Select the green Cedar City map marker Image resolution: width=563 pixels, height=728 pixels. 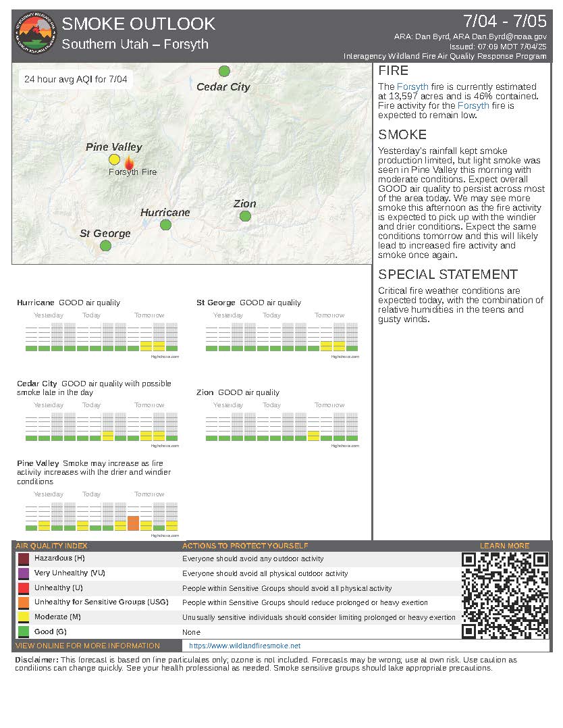tap(224, 71)
